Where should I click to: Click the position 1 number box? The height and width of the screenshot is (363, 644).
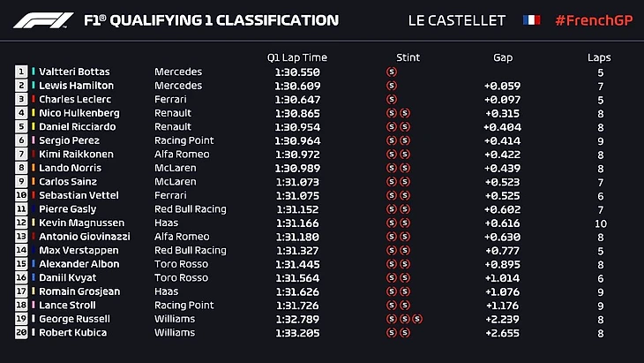coord(21,72)
